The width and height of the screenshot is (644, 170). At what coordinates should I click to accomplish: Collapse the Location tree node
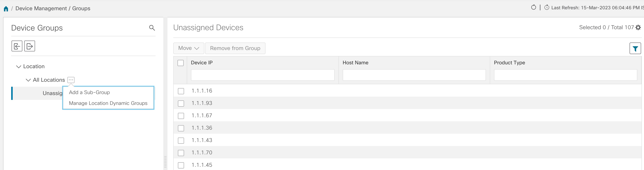[x=18, y=66]
